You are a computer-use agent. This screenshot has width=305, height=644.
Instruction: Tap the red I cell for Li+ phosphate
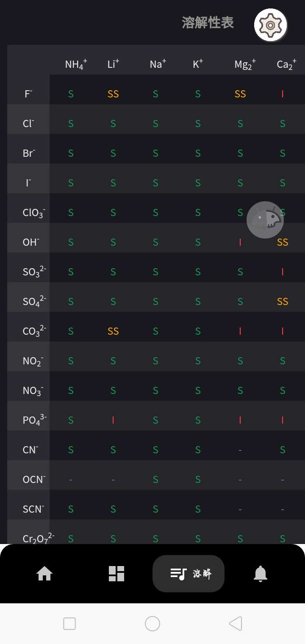(x=113, y=420)
